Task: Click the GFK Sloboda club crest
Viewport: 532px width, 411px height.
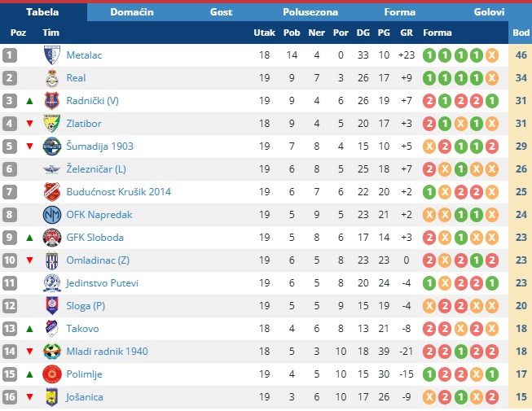Action: [x=52, y=238]
